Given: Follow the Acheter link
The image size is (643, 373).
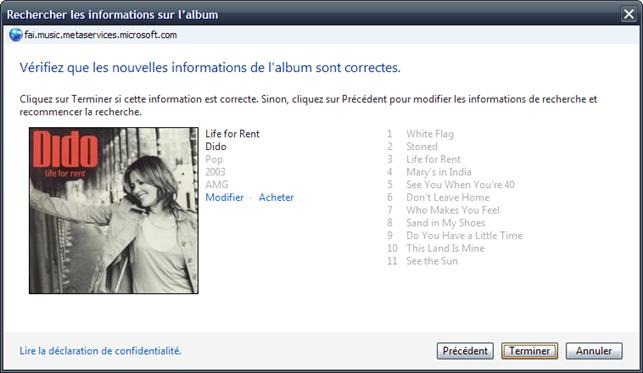Looking at the screenshot, I should click(276, 198).
